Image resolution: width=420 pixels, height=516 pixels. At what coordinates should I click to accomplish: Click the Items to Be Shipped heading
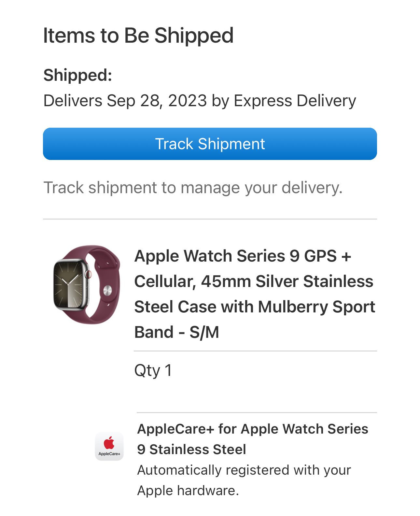coord(138,35)
